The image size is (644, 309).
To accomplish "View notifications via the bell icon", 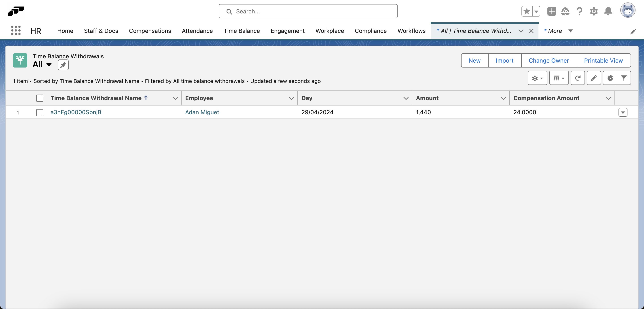I will tap(608, 11).
